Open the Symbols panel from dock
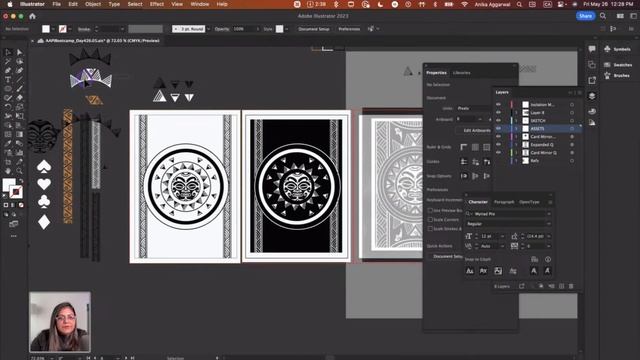640x360 pixels. [x=617, y=49]
